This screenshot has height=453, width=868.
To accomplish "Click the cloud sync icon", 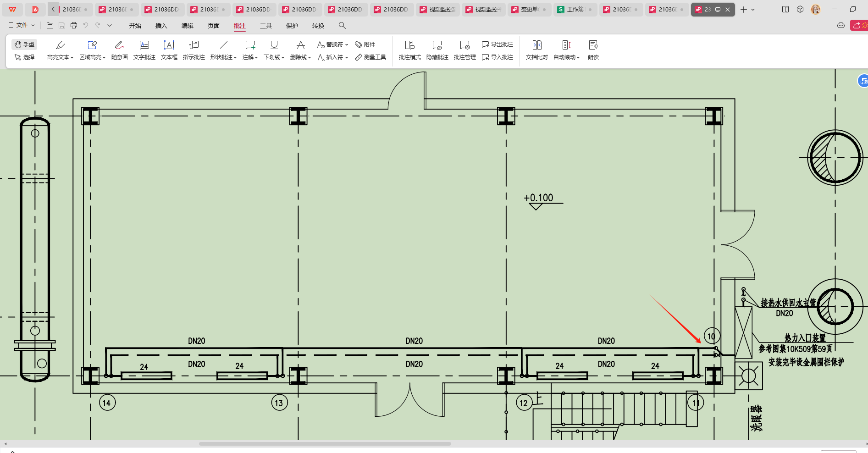I will tap(841, 26).
